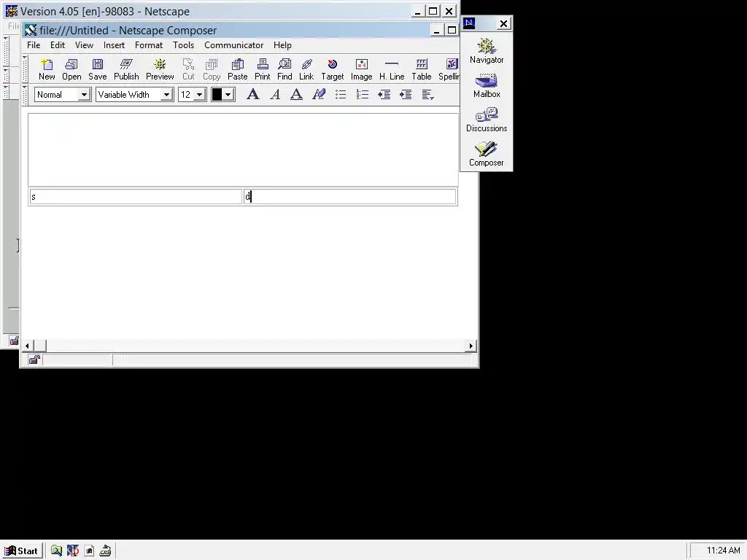Paste clipboard contents via Paste icon
The height and width of the screenshot is (560, 747).
[x=237, y=69]
